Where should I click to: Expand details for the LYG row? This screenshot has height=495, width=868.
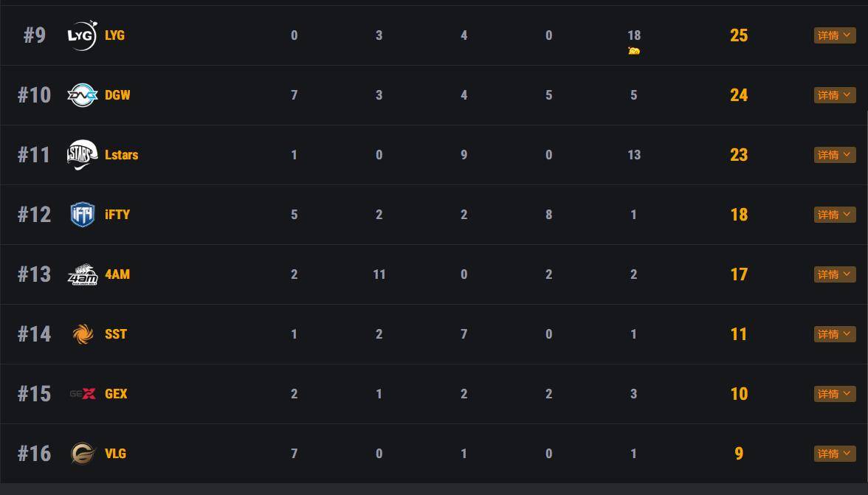[835, 35]
